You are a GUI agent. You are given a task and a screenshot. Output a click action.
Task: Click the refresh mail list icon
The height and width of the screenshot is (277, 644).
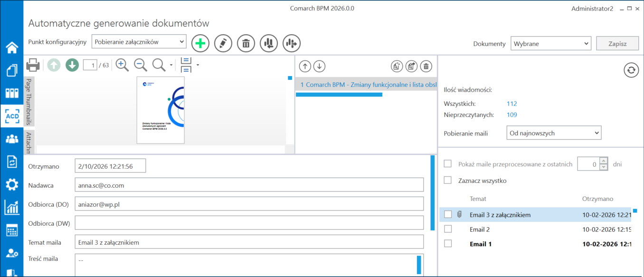(631, 70)
